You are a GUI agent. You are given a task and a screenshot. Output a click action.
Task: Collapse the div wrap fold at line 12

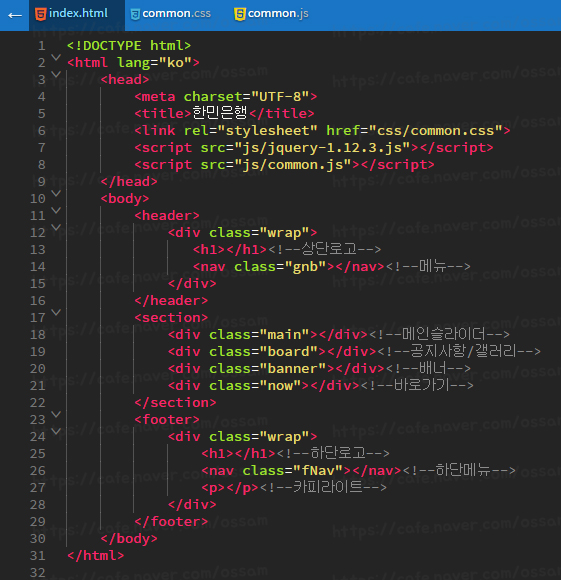[56, 227]
